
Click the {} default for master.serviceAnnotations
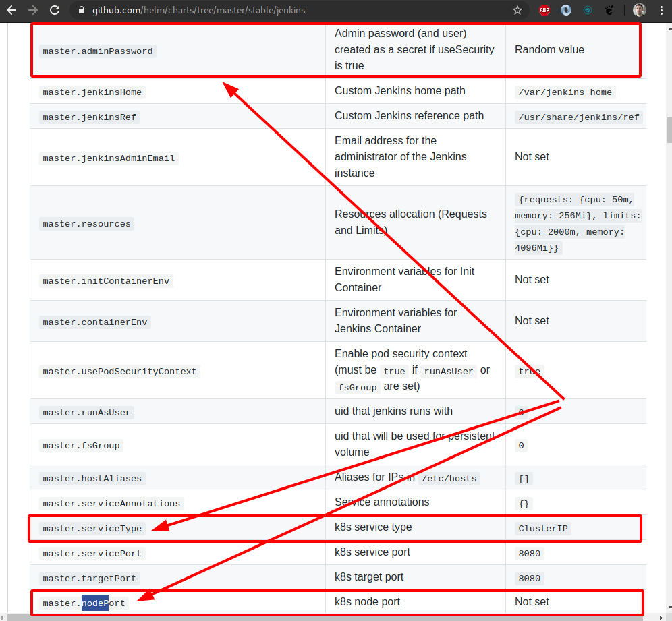[x=524, y=504]
